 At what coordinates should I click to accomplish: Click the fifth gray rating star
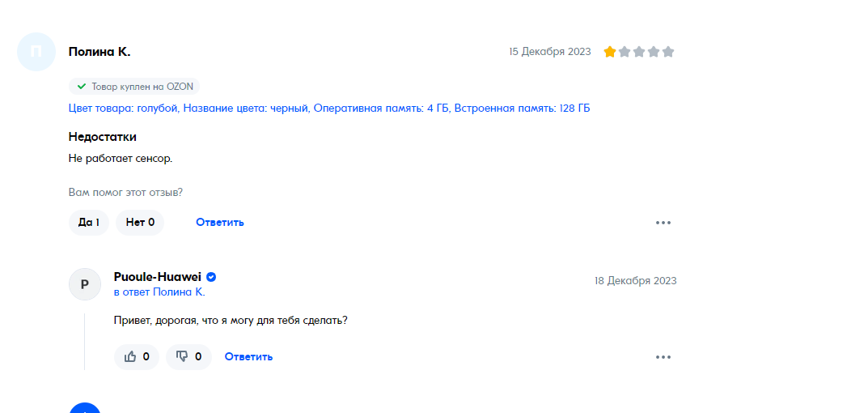tap(668, 52)
